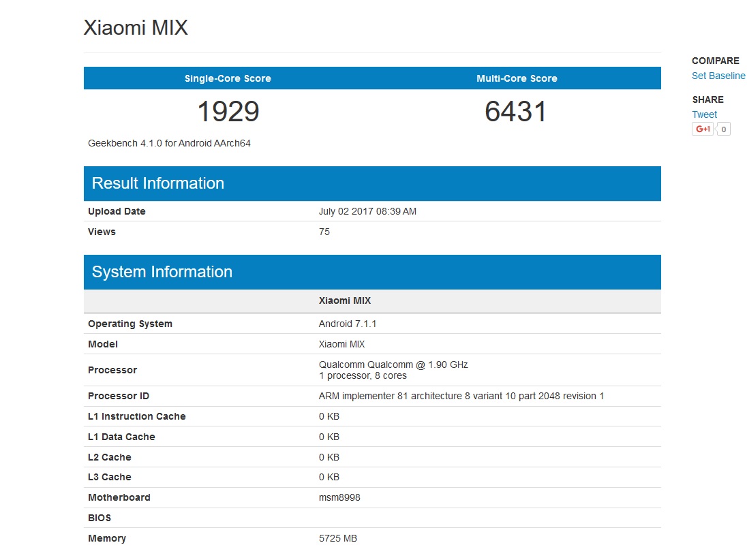Click the Model row label
This screenshot has width=747, height=560.
pos(103,344)
